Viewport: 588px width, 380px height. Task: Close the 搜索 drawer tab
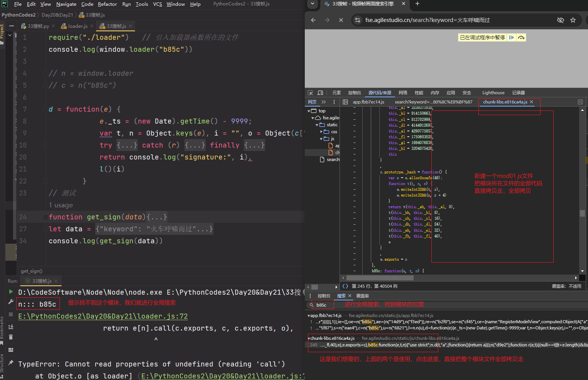click(350, 296)
